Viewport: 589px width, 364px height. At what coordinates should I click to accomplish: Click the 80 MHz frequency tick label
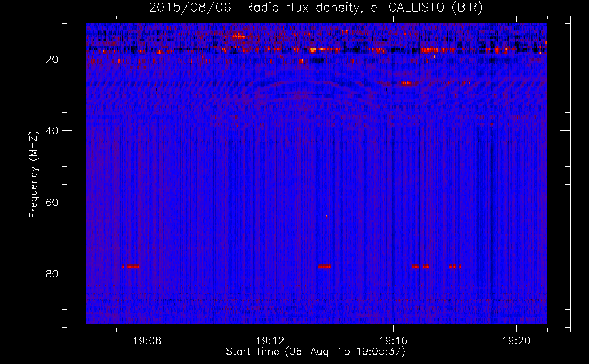click(52, 274)
